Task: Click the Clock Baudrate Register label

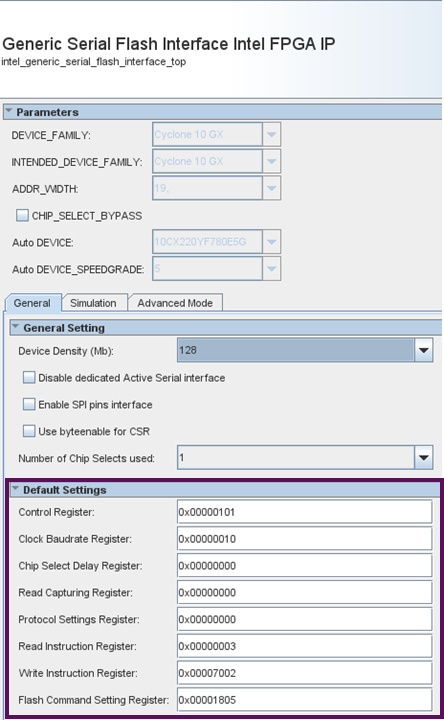Action: 75,539
